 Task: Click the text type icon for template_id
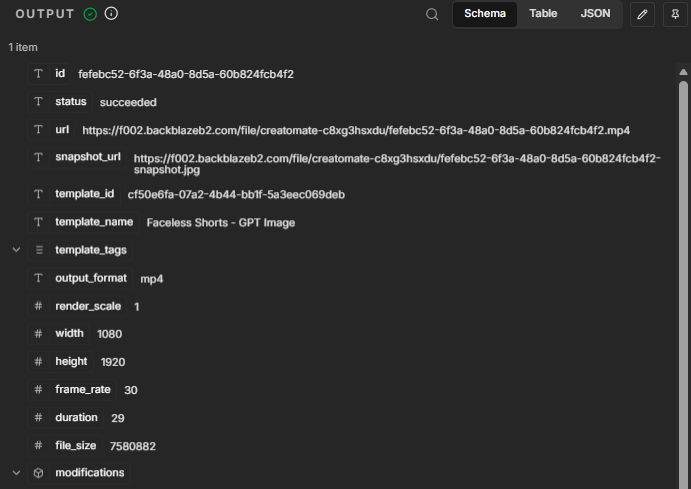point(38,194)
